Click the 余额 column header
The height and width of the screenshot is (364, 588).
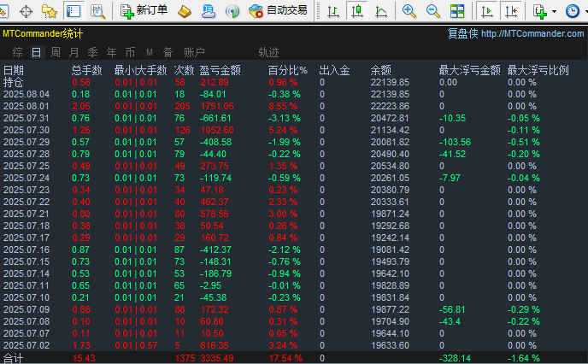tap(380, 70)
